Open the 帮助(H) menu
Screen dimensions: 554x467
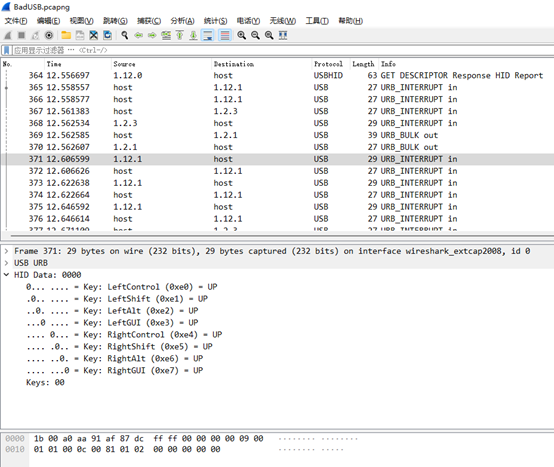pos(350,21)
